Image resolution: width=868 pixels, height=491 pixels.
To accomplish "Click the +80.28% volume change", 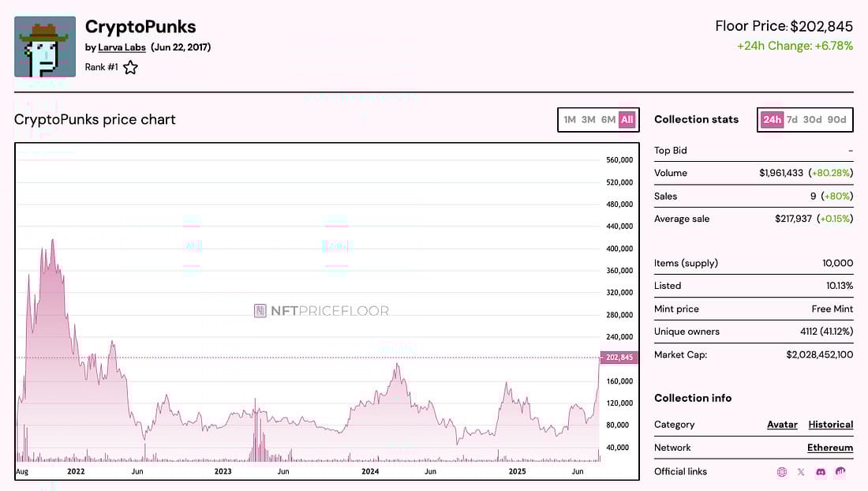I will click(831, 173).
